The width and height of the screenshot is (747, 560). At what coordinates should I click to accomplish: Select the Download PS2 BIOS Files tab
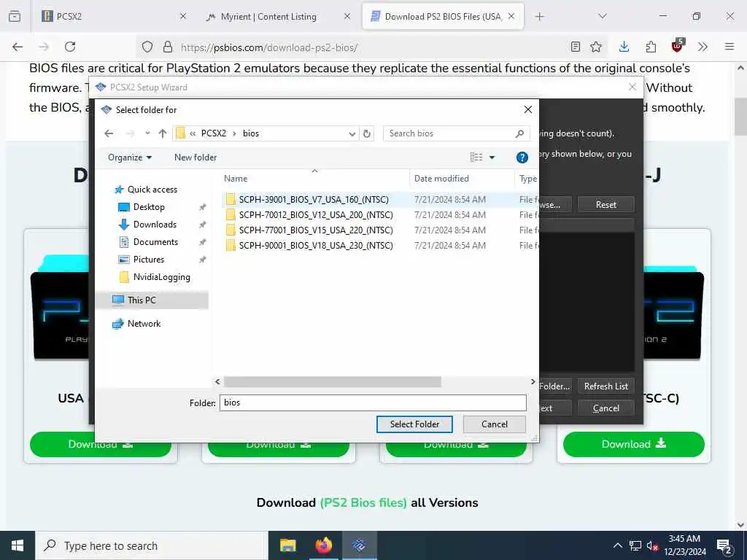(443, 17)
